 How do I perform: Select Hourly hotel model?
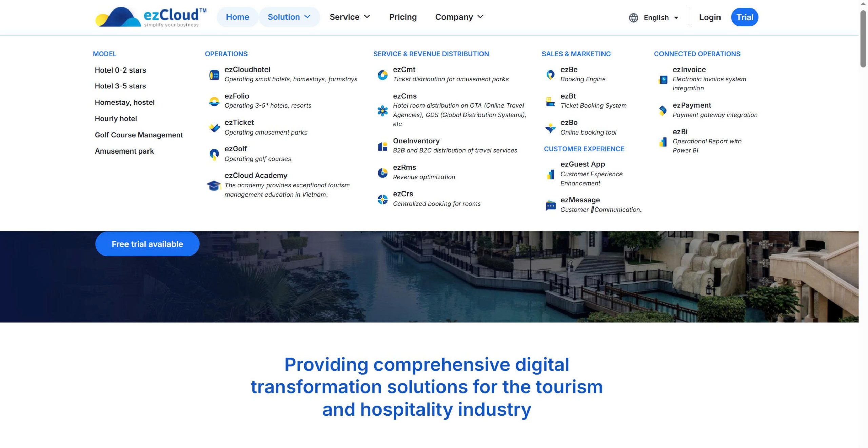116,119
